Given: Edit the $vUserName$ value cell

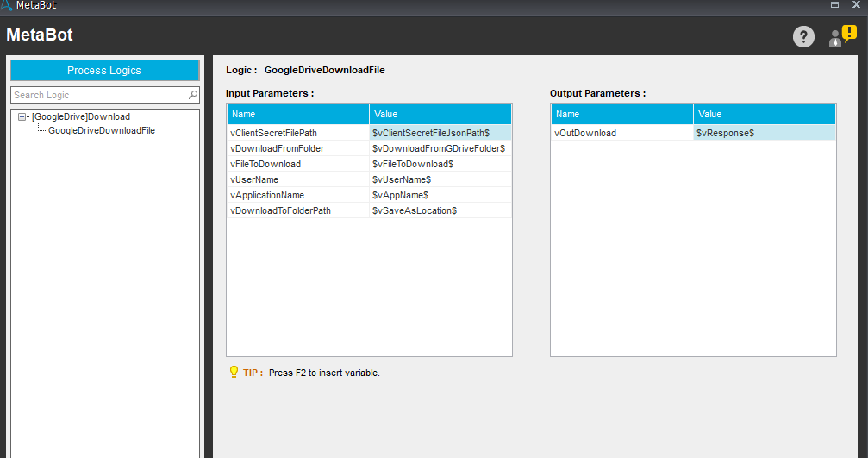Looking at the screenshot, I should (x=440, y=179).
